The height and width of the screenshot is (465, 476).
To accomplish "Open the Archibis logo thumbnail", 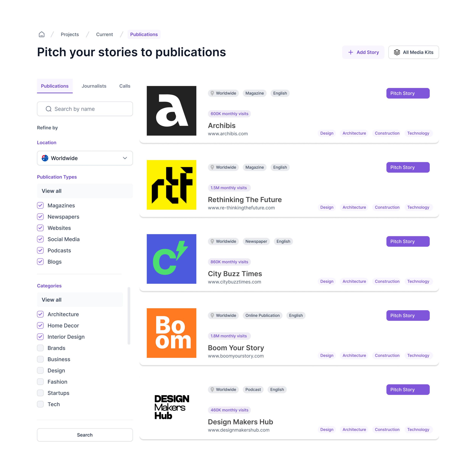I will pyautogui.click(x=171, y=111).
